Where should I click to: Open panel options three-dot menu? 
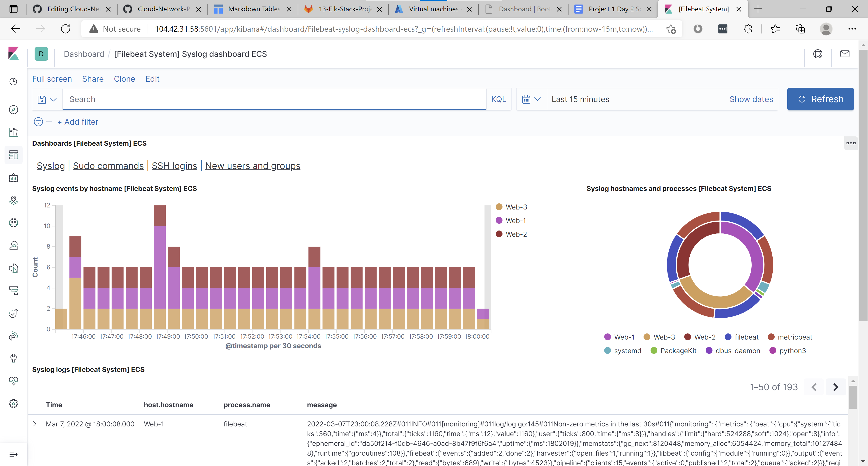point(851,143)
